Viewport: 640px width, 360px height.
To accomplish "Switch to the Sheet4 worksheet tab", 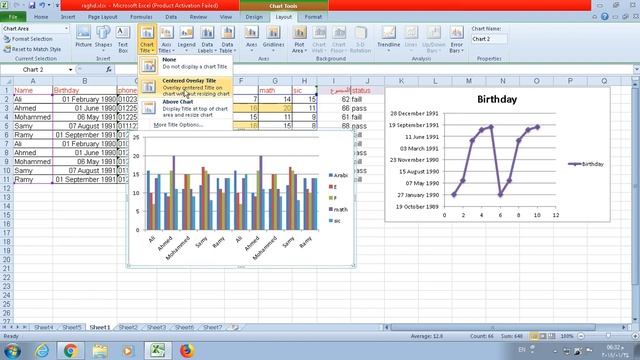I will [x=43, y=327].
